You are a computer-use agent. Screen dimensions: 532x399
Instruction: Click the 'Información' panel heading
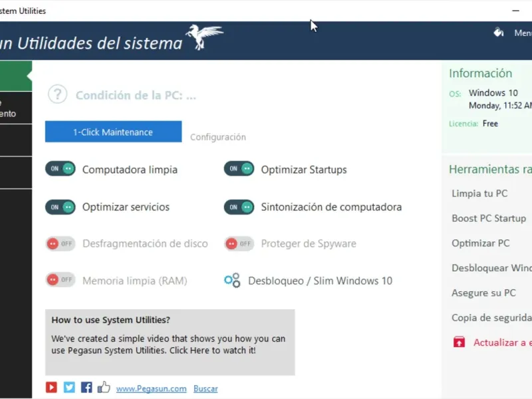pyautogui.click(x=480, y=73)
